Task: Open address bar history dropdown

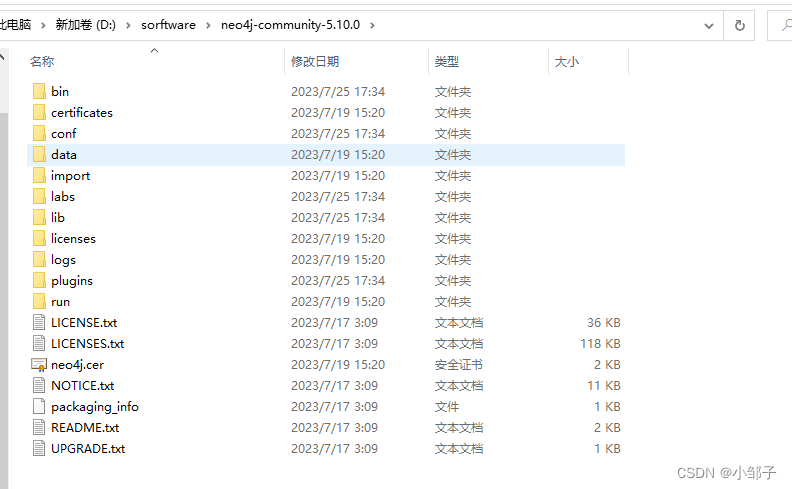Action: click(x=709, y=26)
